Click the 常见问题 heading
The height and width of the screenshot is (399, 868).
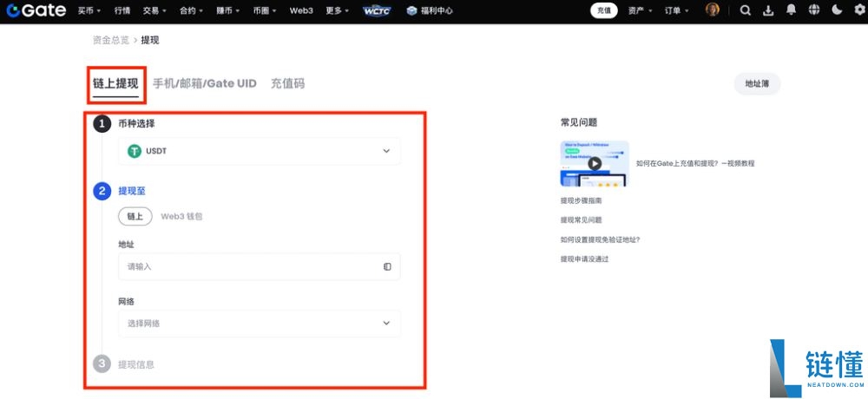click(x=579, y=122)
